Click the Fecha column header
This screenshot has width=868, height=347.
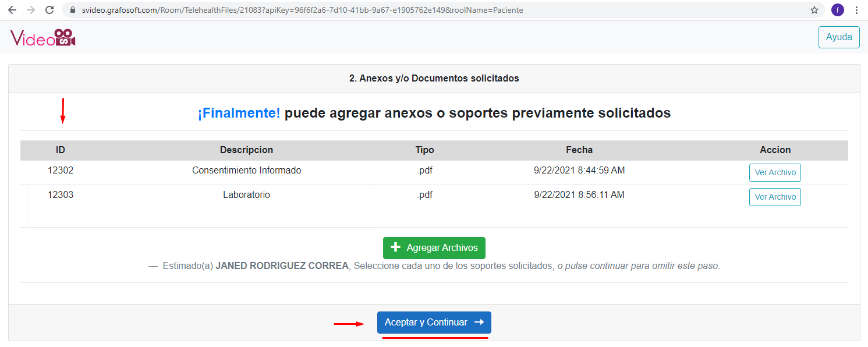coord(579,150)
